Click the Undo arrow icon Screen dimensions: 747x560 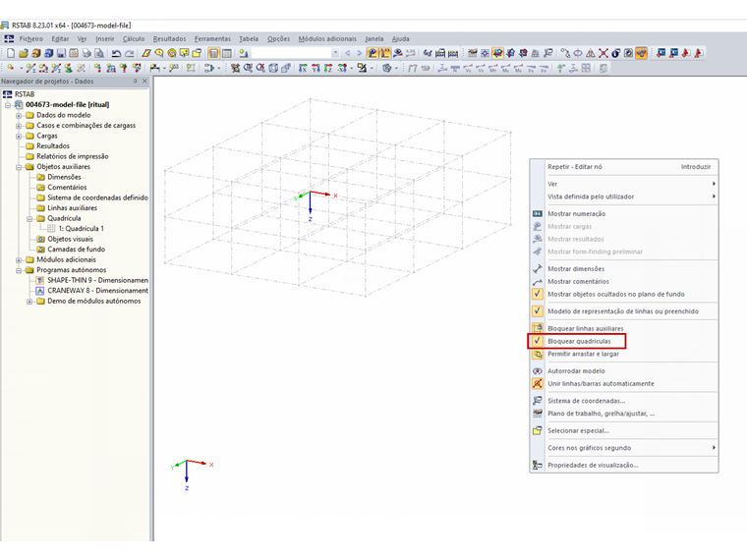[x=116, y=53]
